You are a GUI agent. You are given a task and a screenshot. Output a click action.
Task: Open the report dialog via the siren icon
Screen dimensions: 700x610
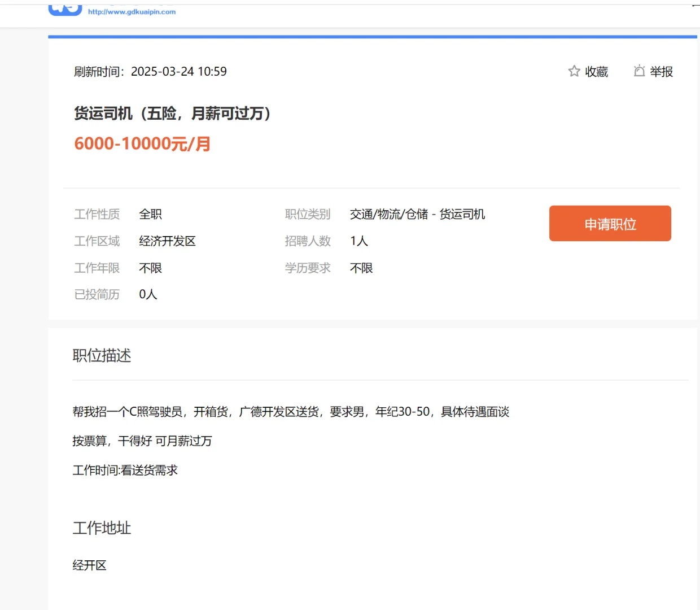point(640,71)
